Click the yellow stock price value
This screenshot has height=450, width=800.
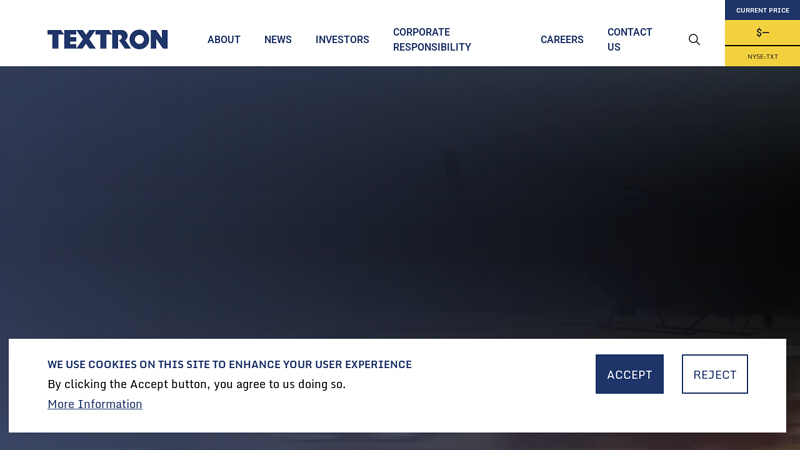coord(762,32)
